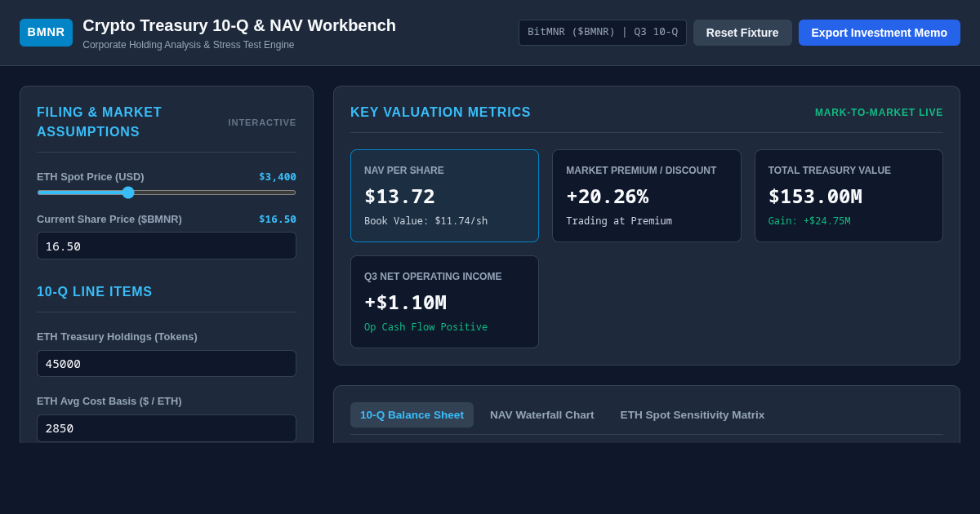Click the Current Share Price ($BMNR) label
This screenshot has height=514, width=980.
pyautogui.click(x=109, y=219)
